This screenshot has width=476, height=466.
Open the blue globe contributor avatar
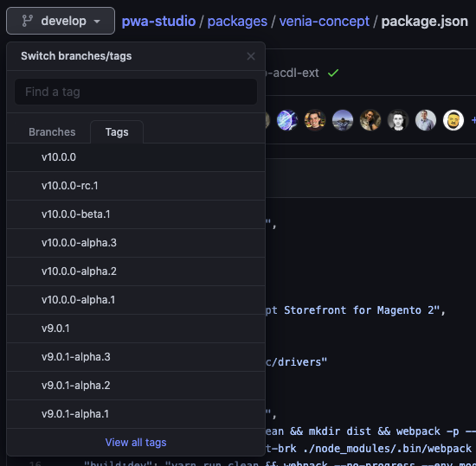286,120
